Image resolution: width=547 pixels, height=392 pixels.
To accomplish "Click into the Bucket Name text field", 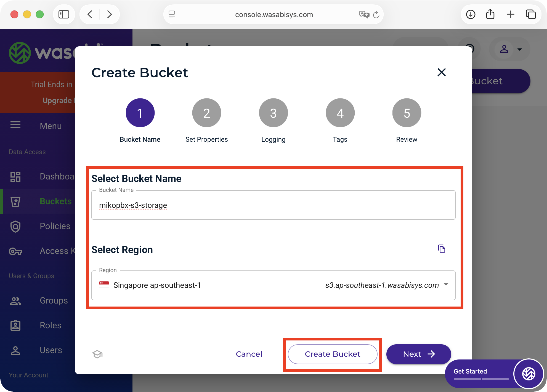I will click(x=273, y=205).
